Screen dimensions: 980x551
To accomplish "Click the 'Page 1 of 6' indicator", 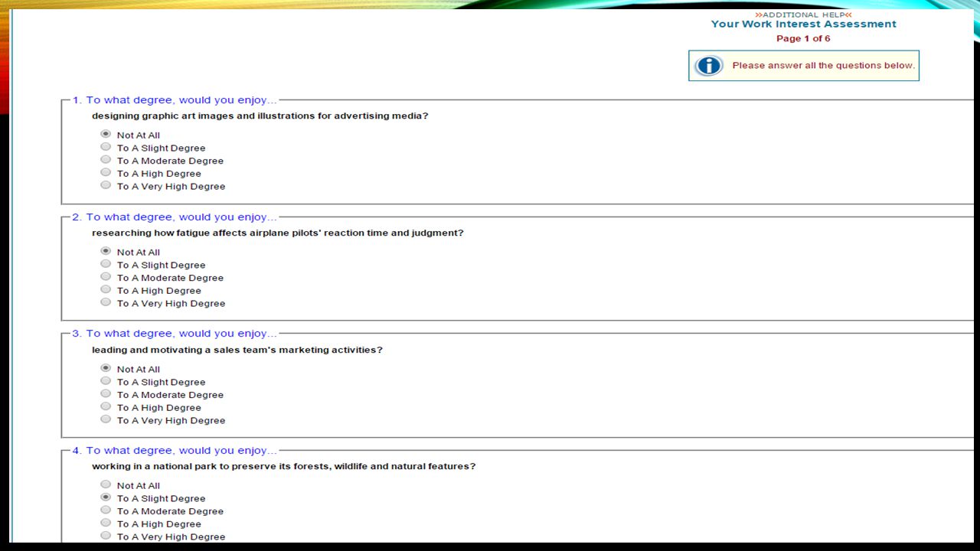I will click(x=803, y=38).
